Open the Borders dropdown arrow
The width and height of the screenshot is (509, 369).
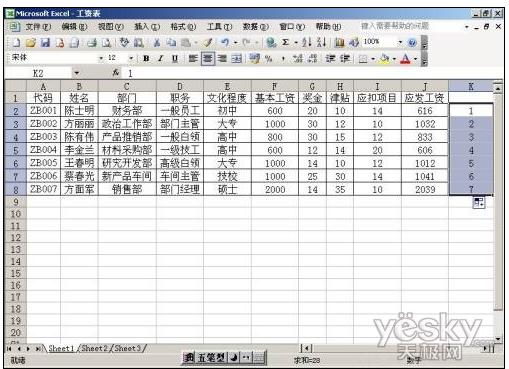(x=373, y=59)
